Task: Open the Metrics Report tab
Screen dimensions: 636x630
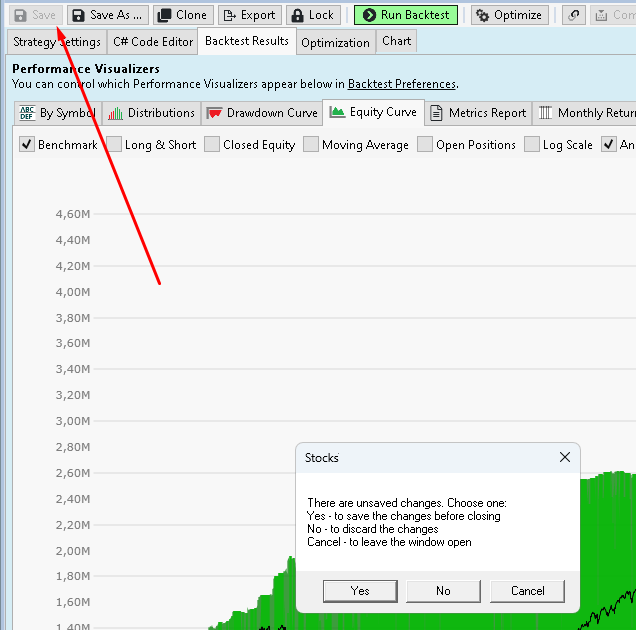Action: click(478, 113)
